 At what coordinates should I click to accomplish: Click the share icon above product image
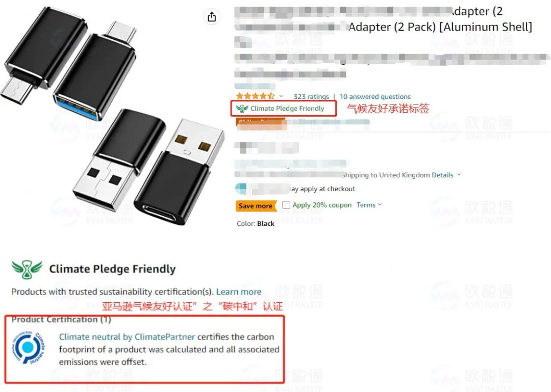point(212,16)
